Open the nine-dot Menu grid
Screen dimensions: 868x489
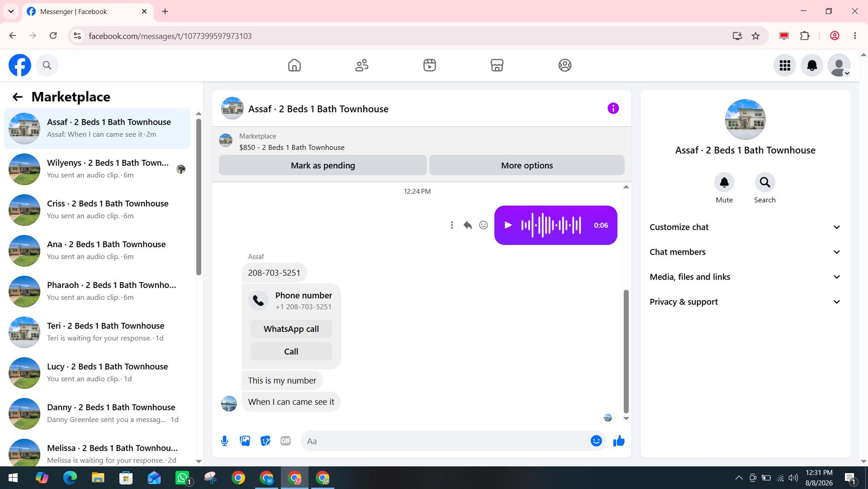(785, 65)
